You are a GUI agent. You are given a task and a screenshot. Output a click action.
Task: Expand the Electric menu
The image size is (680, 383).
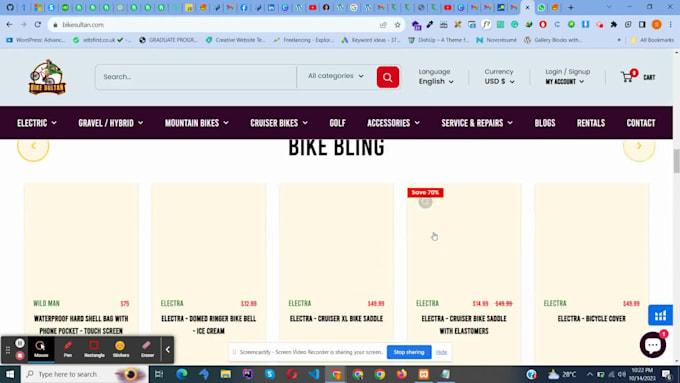(x=37, y=123)
